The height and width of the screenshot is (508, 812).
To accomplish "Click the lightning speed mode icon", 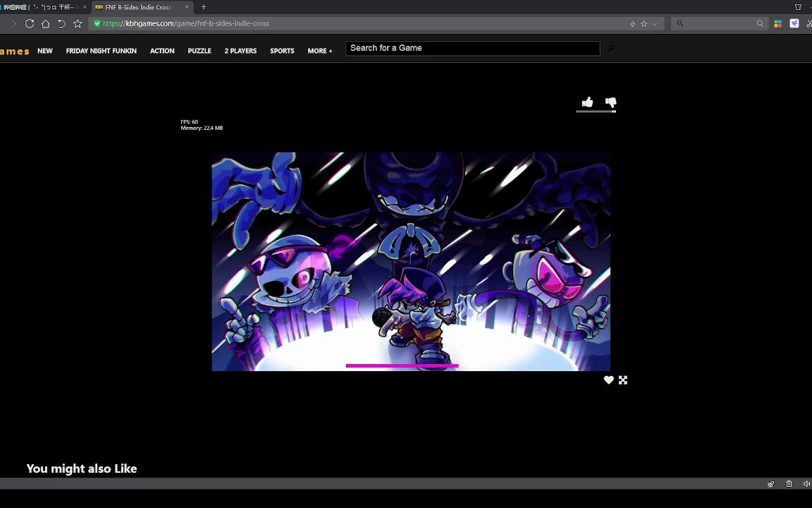I will (x=632, y=24).
